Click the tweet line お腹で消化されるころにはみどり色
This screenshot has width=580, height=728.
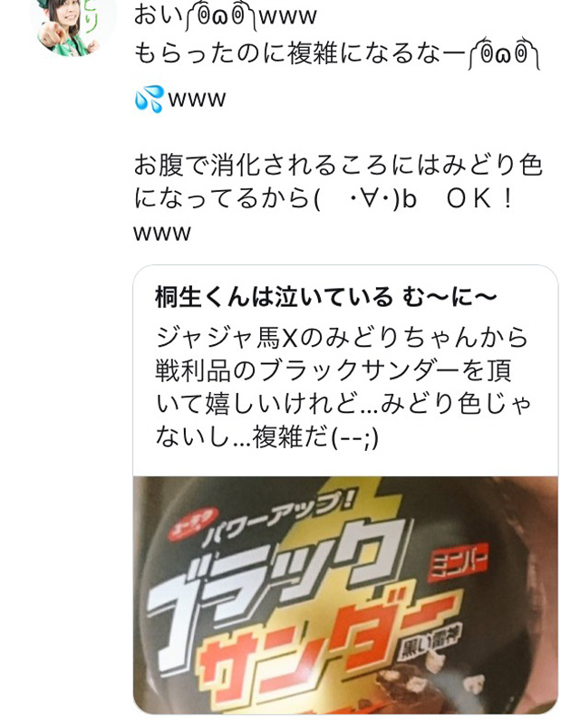[339, 166]
